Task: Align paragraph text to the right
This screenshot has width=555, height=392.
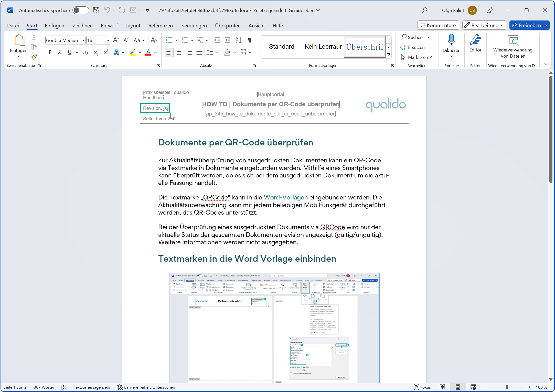Action: [189, 52]
